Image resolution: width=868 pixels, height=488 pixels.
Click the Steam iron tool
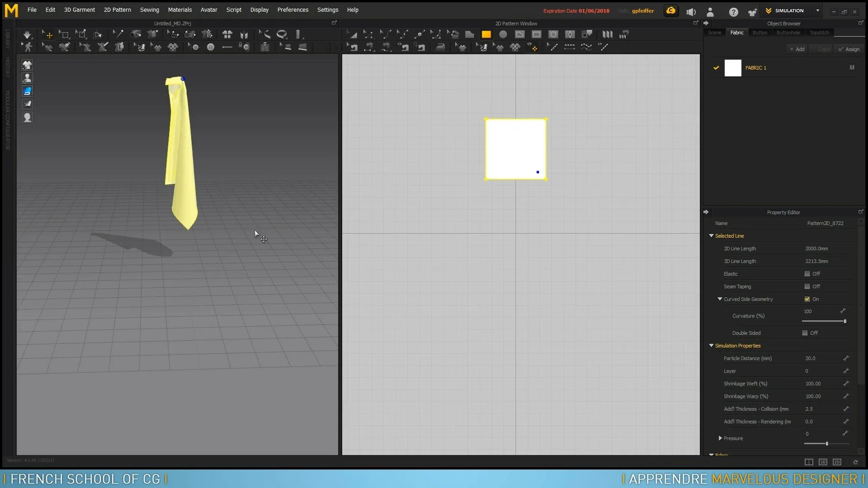click(x=440, y=47)
